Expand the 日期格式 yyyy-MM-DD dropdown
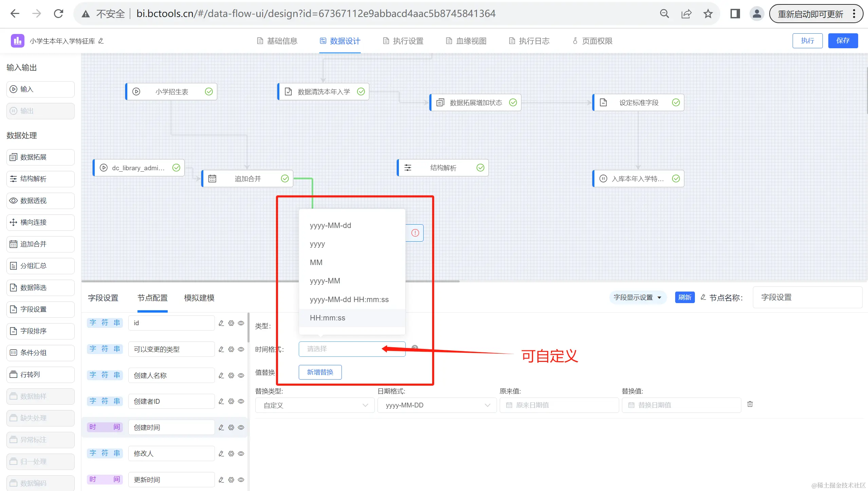868x491 pixels. coord(437,405)
